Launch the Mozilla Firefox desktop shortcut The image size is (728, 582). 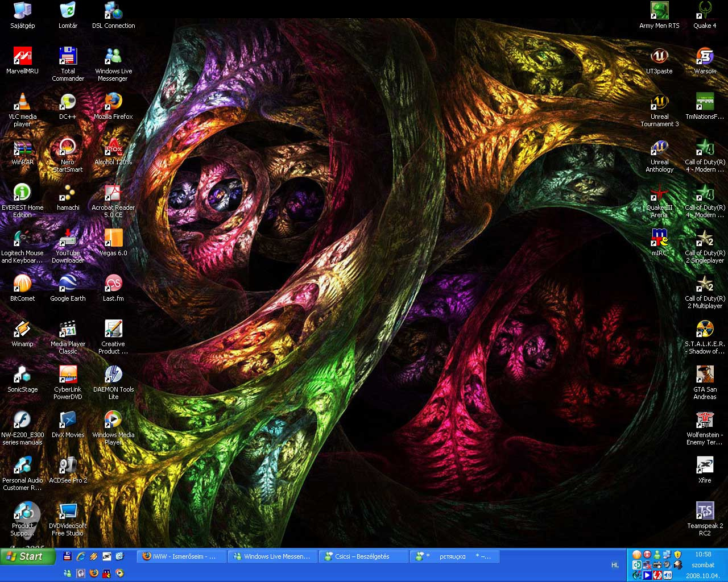114,106
